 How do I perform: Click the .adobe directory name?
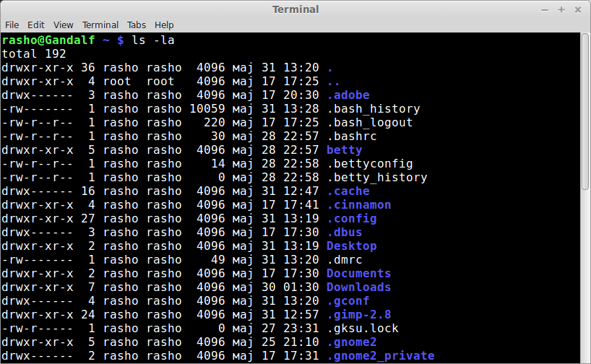(x=348, y=95)
